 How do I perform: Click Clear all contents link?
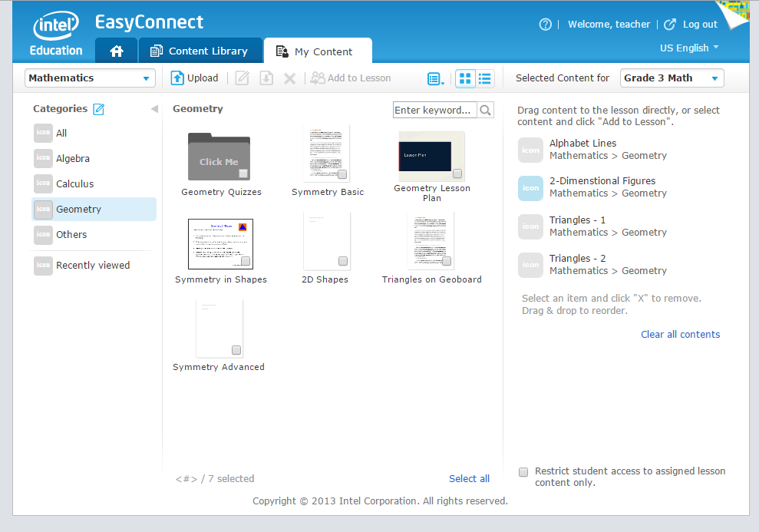coord(680,334)
